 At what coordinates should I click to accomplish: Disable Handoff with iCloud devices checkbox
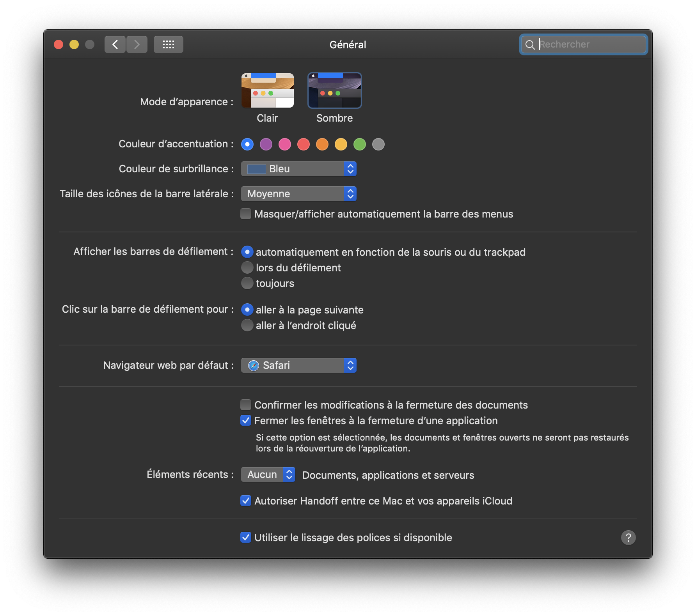(x=246, y=501)
